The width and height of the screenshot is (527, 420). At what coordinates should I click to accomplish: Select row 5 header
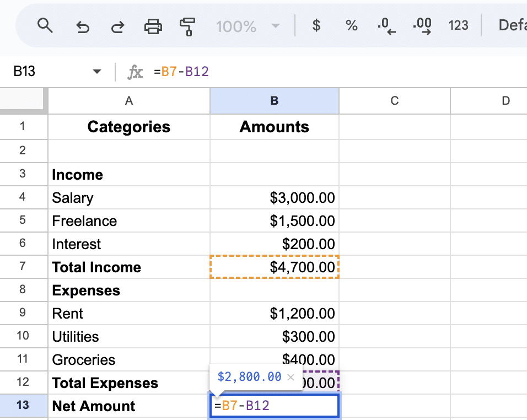(23, 220)
